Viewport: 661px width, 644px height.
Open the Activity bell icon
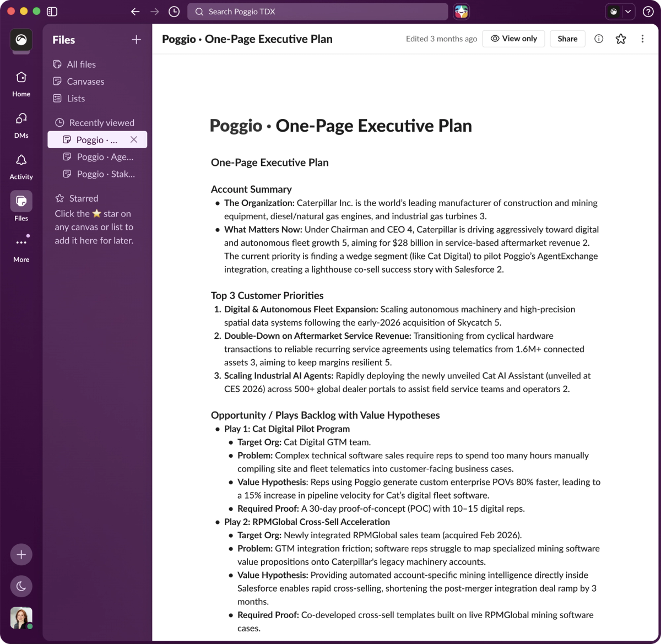point(21,166)
